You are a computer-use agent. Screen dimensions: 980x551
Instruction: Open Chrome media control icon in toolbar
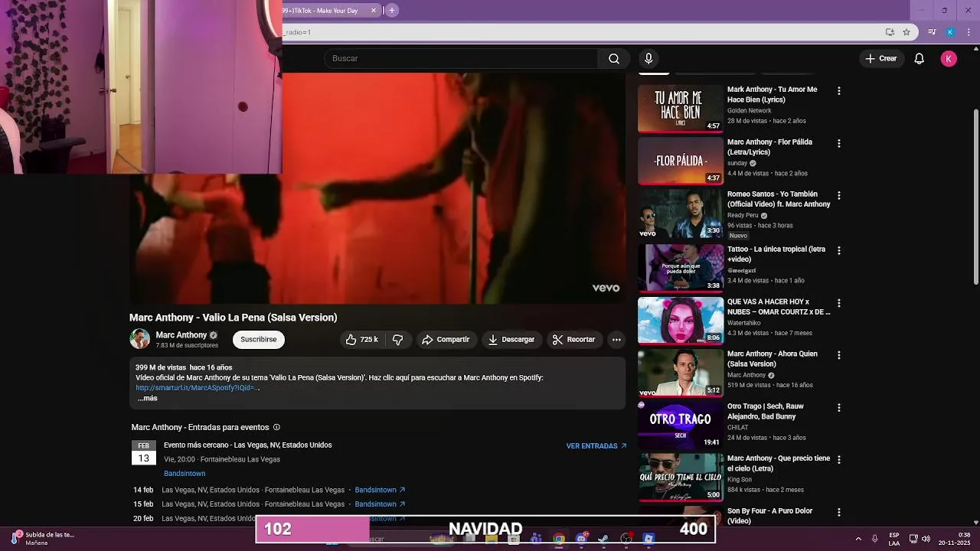click(932, 32)
